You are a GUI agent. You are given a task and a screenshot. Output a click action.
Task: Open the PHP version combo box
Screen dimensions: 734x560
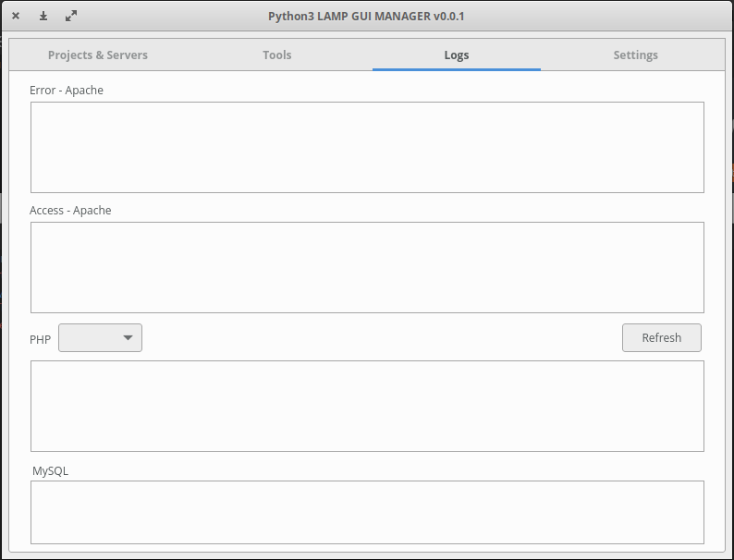click(x=100, y=338)
